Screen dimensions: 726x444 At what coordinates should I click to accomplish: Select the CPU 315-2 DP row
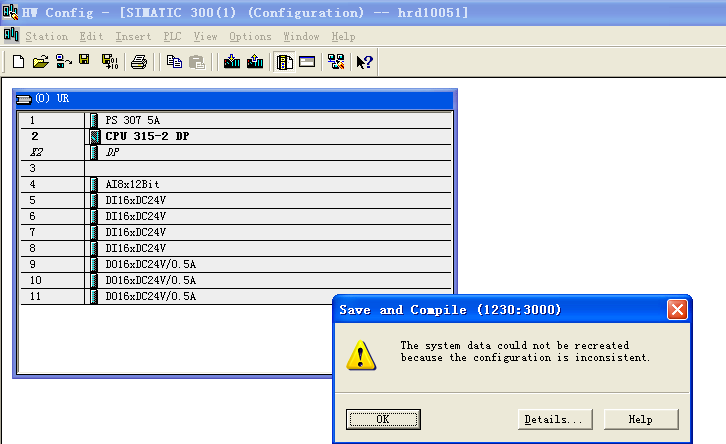point(236,137)
